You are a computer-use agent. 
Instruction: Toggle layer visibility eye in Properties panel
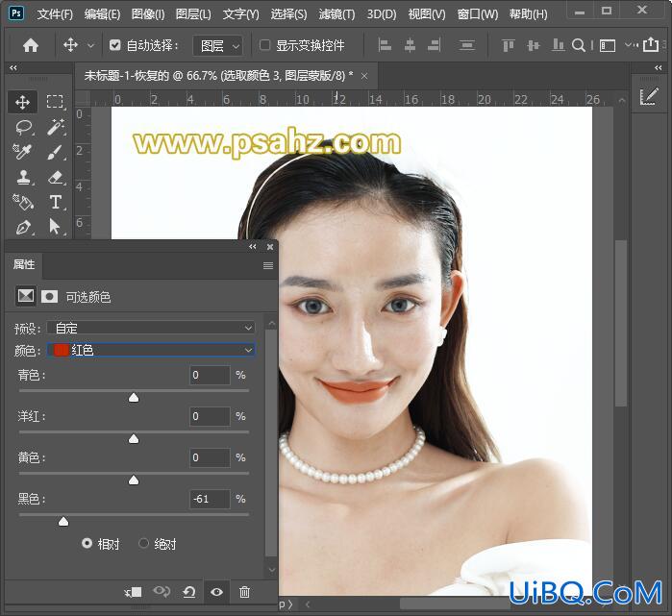pos(216,592)
